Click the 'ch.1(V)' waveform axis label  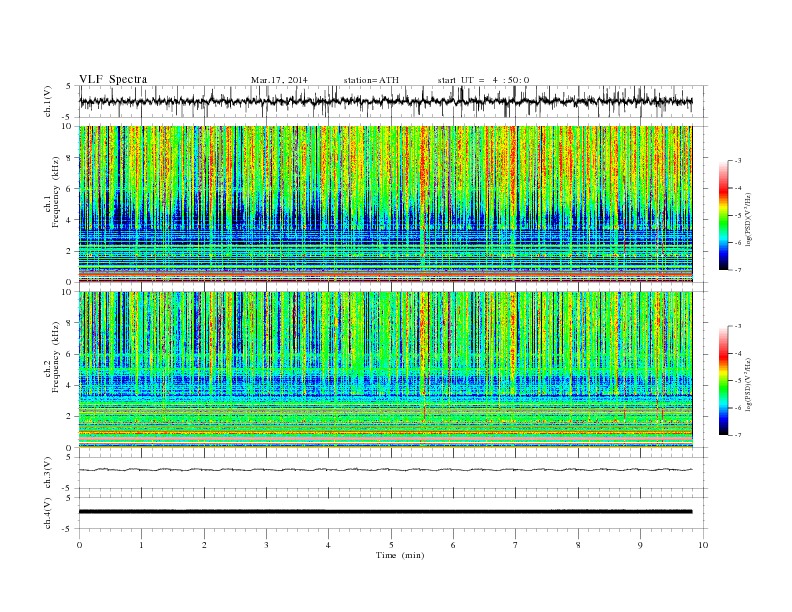tap(48, 103)
